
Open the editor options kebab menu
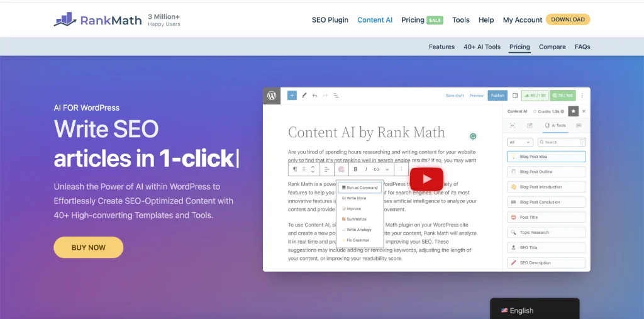click(582, 96)
